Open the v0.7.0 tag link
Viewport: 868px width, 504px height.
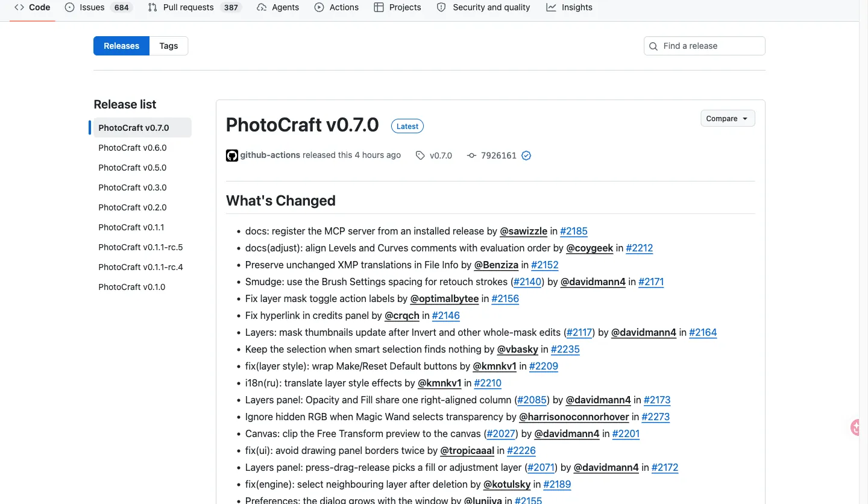tap(441, 156)
